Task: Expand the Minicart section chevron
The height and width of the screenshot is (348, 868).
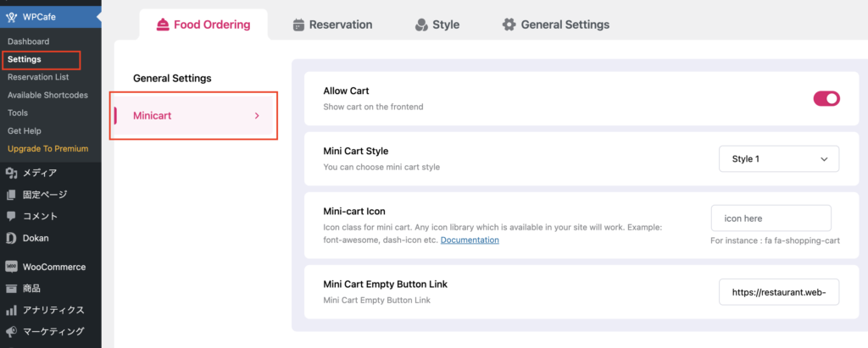Action: point(257,116)
